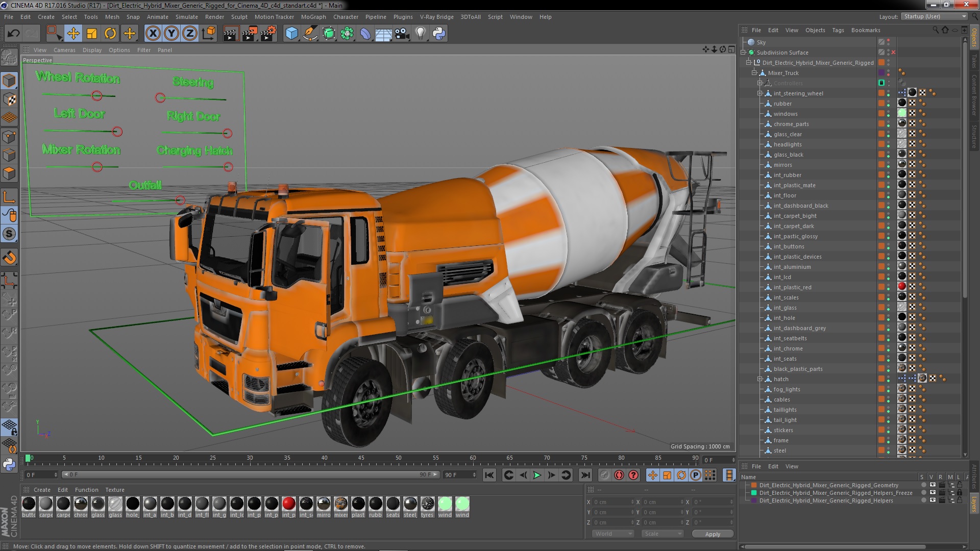Click the Coordinate System icon
Image resolution: width=980 pixels, height=551 pixels.
[x=209, y=34]
